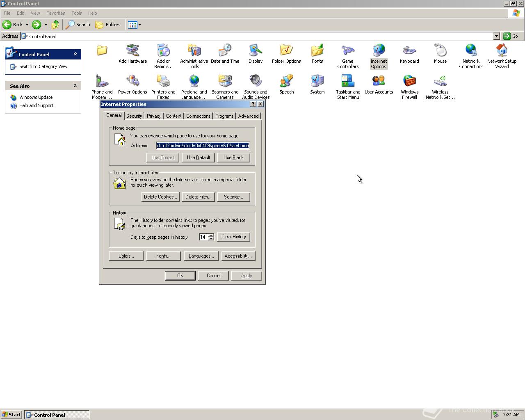The image size is (525, 420).
Task: Click the Control Panel taskbar button
Action: click(57, 415)
